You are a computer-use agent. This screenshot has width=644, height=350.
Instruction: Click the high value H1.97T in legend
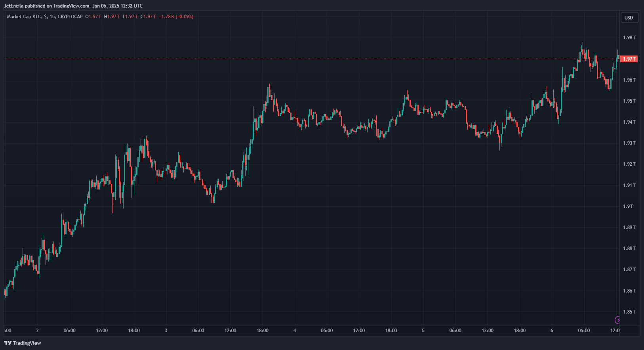click(x=112, y=17)
